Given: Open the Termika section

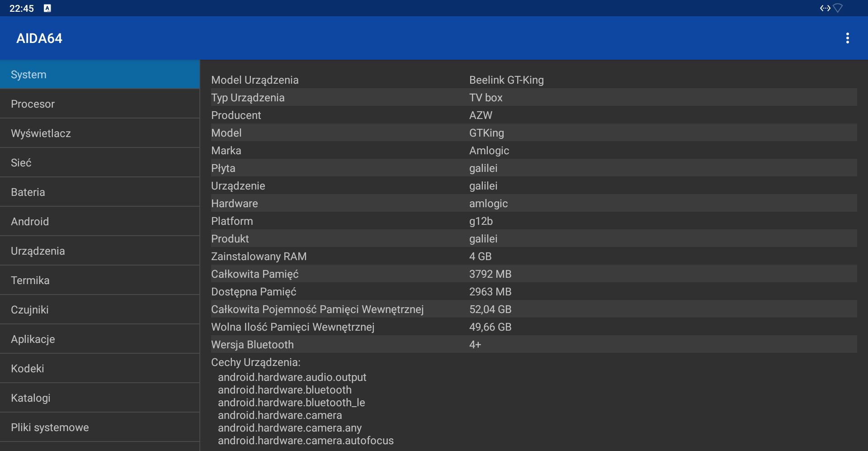Looking at the screenshot, I should 99,280.
